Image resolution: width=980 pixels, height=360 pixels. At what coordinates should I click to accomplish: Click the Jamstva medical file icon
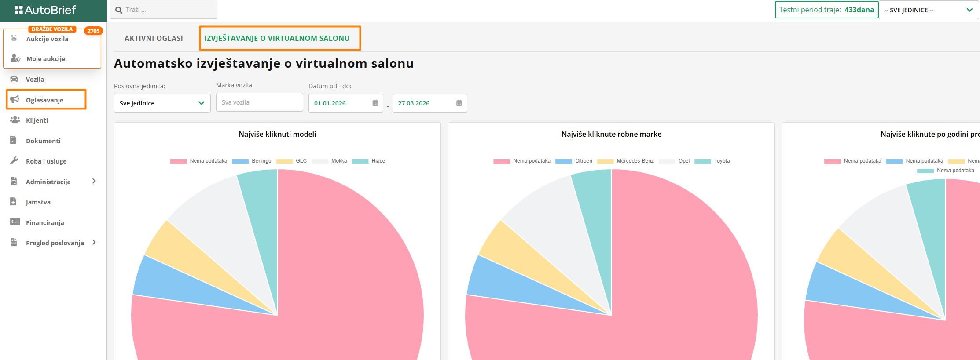pyautogui.click(x=13, y=202)
